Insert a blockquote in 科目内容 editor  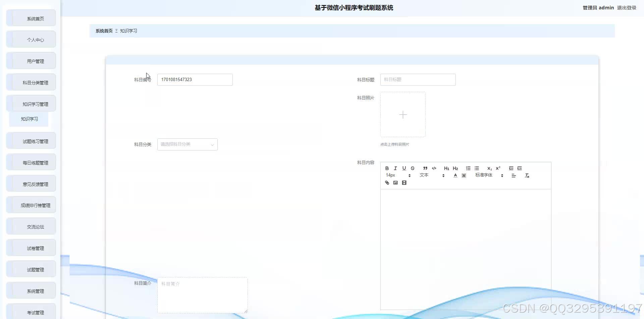pyautogui.click(x=425, y=168)
